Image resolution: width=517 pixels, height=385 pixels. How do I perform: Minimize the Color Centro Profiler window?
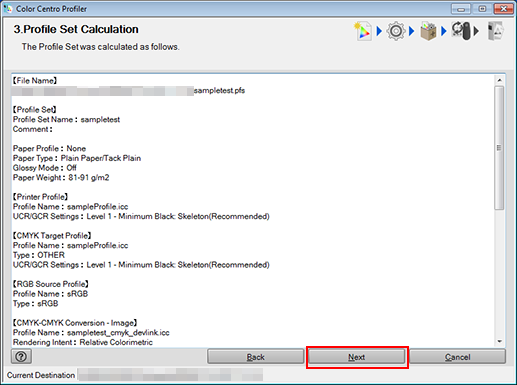tap(461, 9)
